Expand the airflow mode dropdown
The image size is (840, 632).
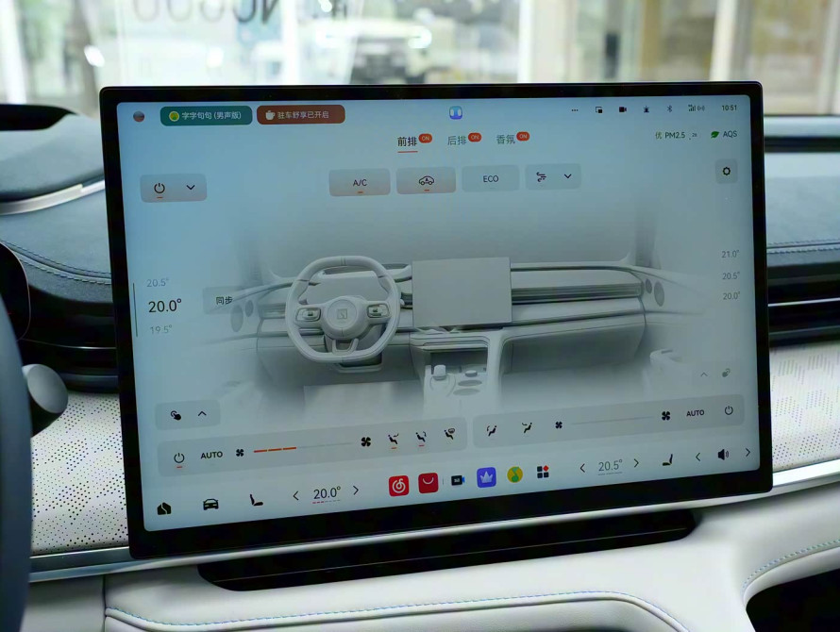567,176
